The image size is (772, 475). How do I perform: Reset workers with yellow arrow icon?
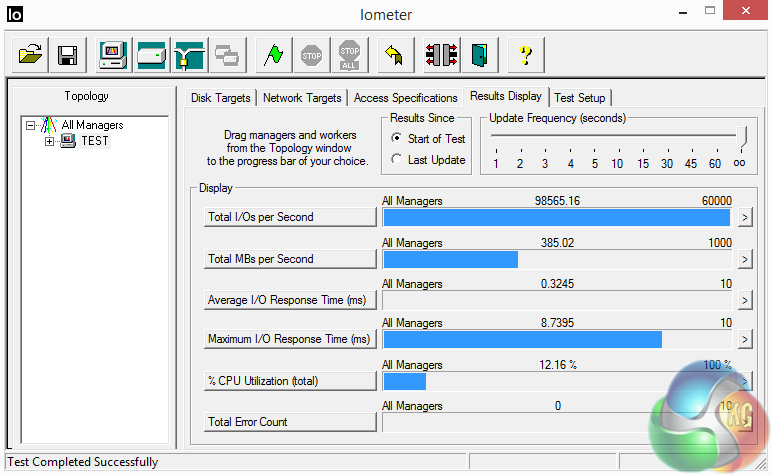coord(395,55)
